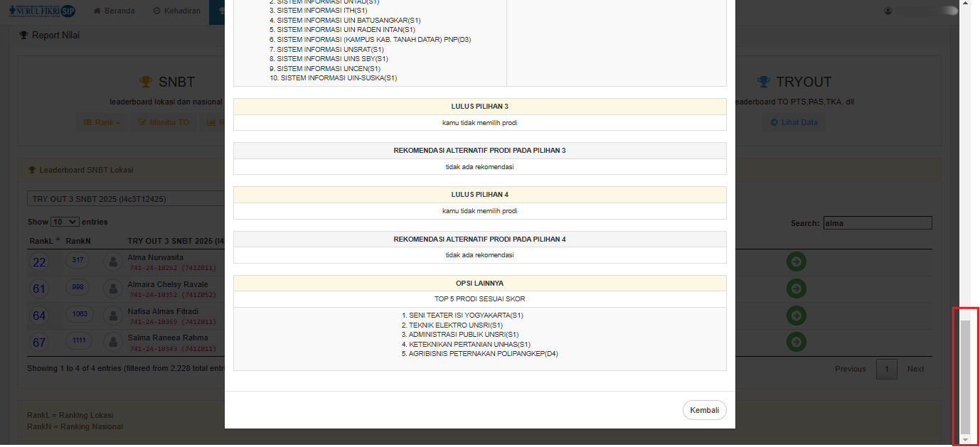Click the green arrow for Alma Nurwasita
Viewport: 980px width, 447px height.
point(796,262)
